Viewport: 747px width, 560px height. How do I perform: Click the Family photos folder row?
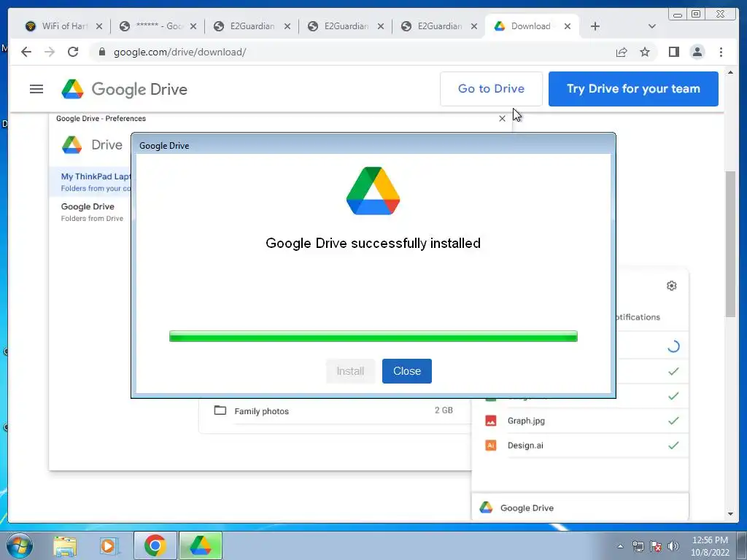point(333,411)
